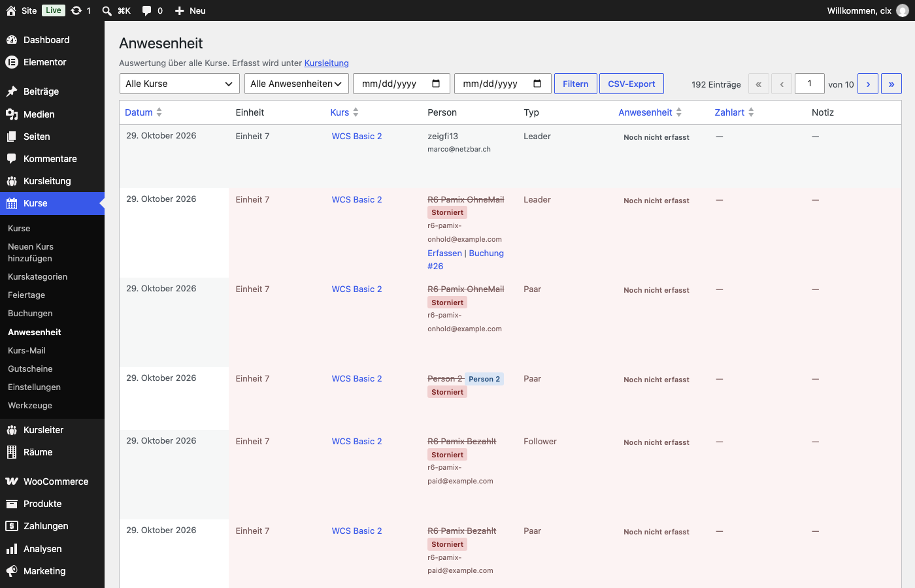
Task: Jump to last page of entries
Action: [x=891, y=84]
